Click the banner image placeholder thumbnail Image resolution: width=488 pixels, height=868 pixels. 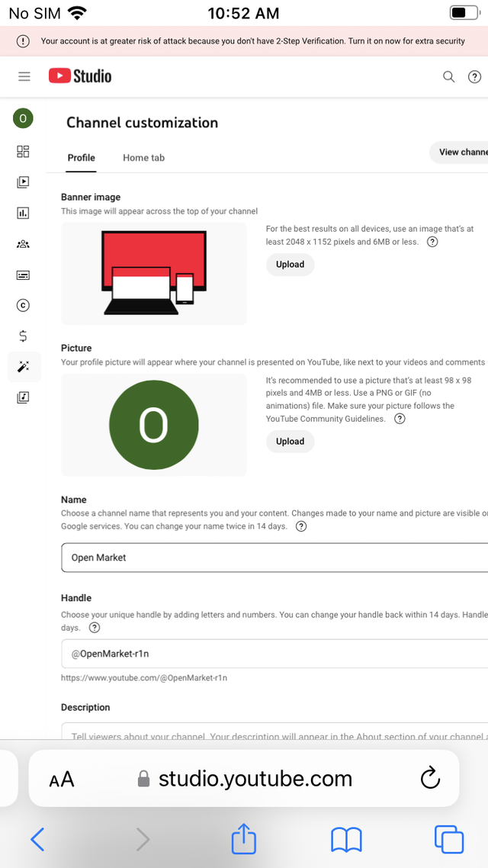[x=154, y=274]
